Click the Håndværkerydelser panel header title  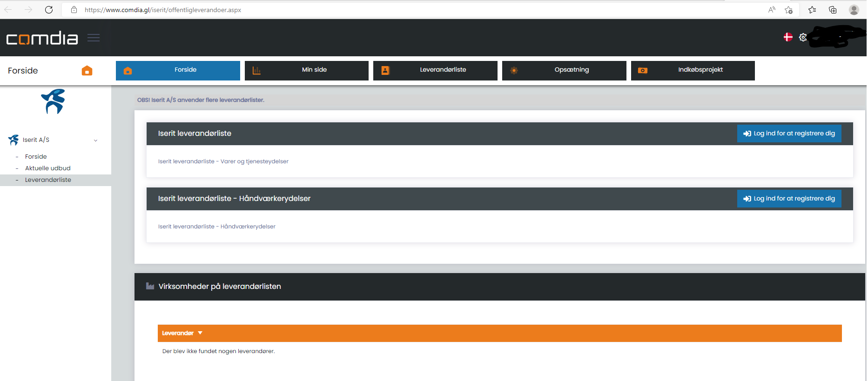click(x=234, y=199)
